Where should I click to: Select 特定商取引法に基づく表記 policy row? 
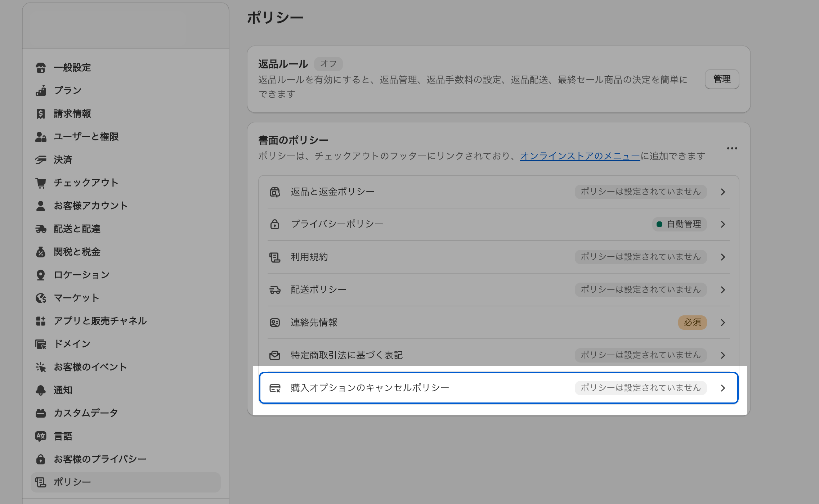346,355
